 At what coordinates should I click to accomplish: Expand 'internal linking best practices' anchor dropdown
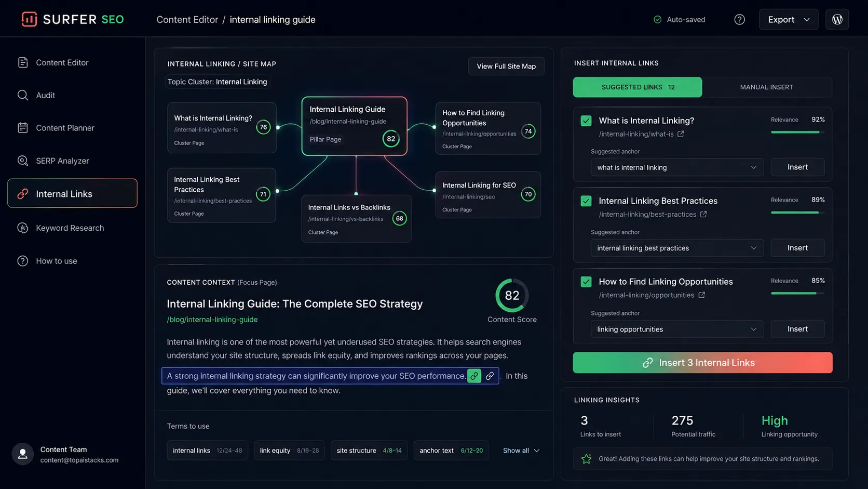pos(677,248)
